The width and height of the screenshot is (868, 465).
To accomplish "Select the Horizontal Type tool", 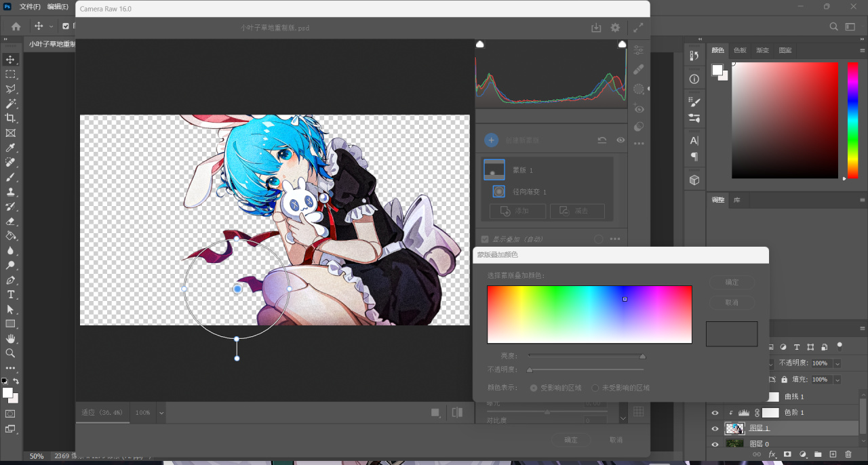I will 11,295.
